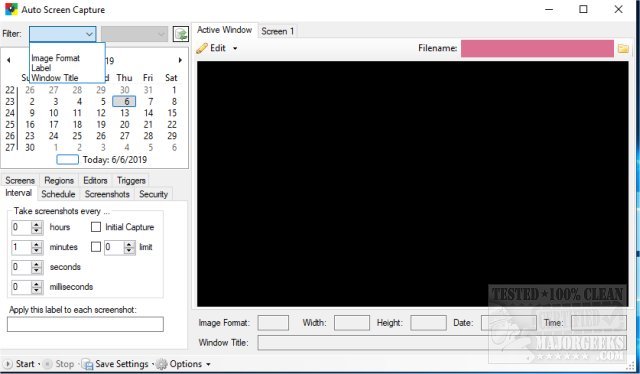Switch to the Active Window tab
640x374 pixels.
(224, 30)
